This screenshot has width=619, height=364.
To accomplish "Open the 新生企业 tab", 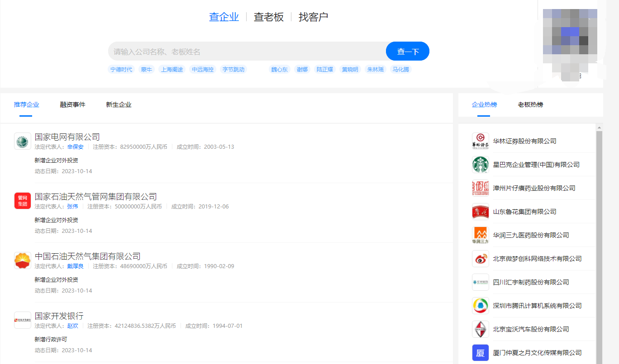I will (119, 105).
